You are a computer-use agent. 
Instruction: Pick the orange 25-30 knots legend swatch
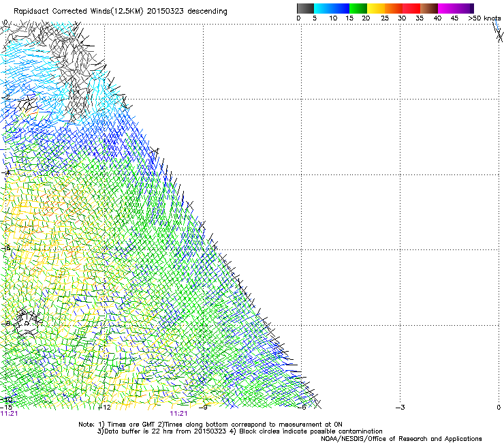coord(394,8)
